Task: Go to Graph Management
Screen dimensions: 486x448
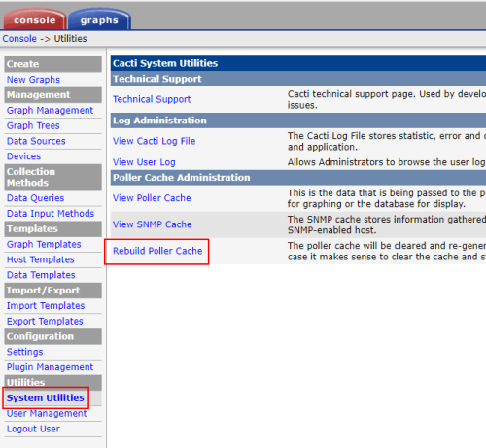Action: tap(50, 110)
